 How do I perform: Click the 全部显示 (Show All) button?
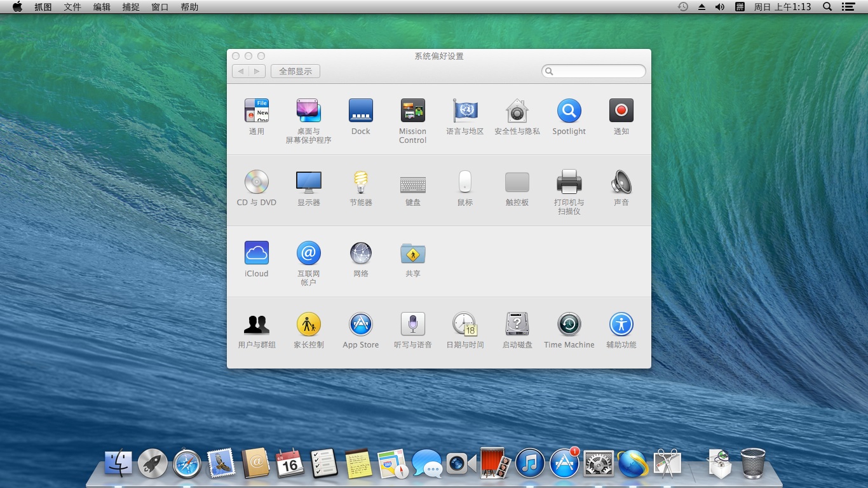(x=295, y=71)
